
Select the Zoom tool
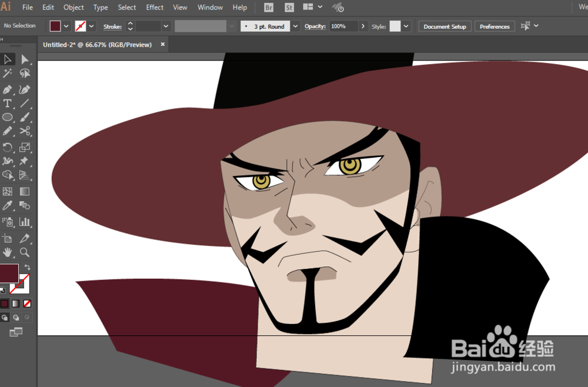(x=25, y=252)
